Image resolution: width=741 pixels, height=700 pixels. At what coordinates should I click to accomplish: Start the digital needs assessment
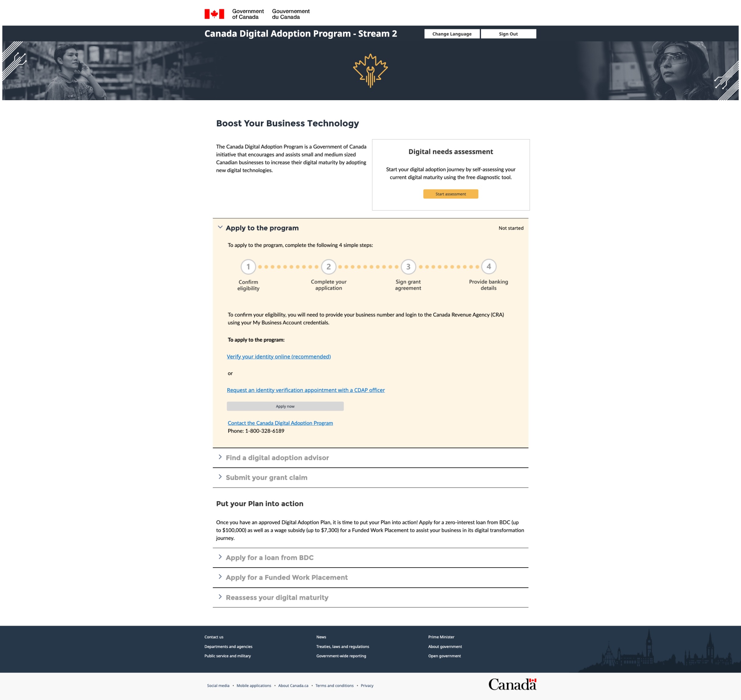pyautogui.click(x=450, y=194)
